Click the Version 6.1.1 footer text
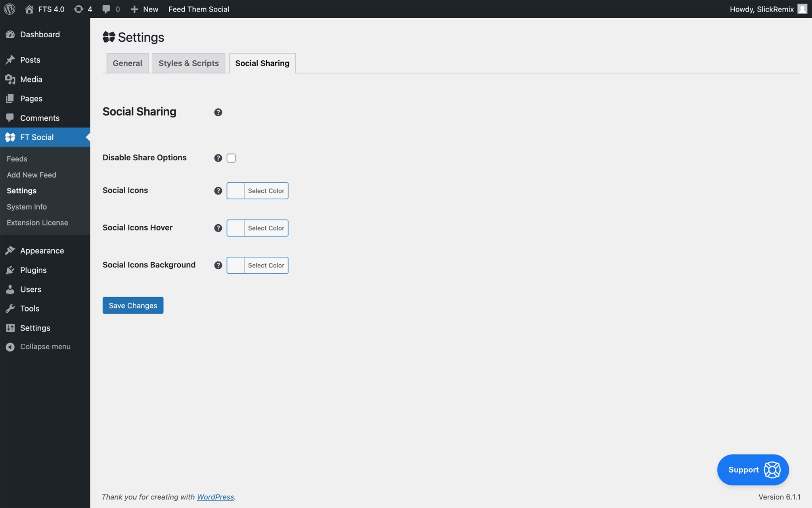 click(779, 497)
